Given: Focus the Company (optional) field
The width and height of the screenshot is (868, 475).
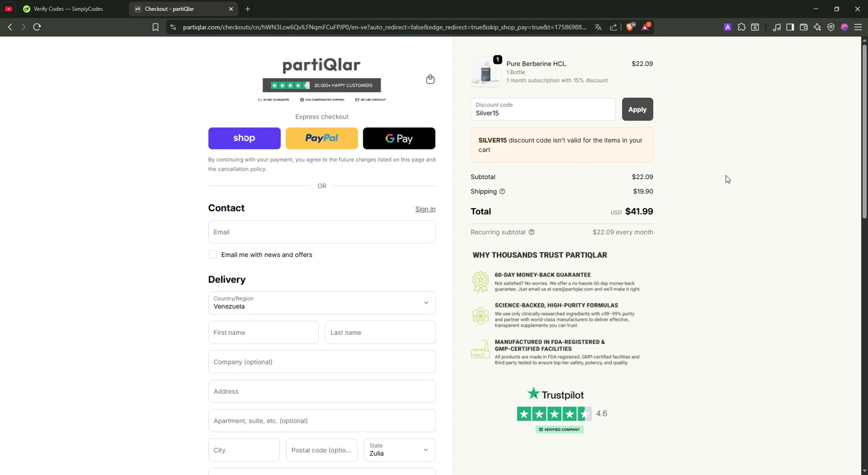Looking at the screenshot, I should point(322,362).
